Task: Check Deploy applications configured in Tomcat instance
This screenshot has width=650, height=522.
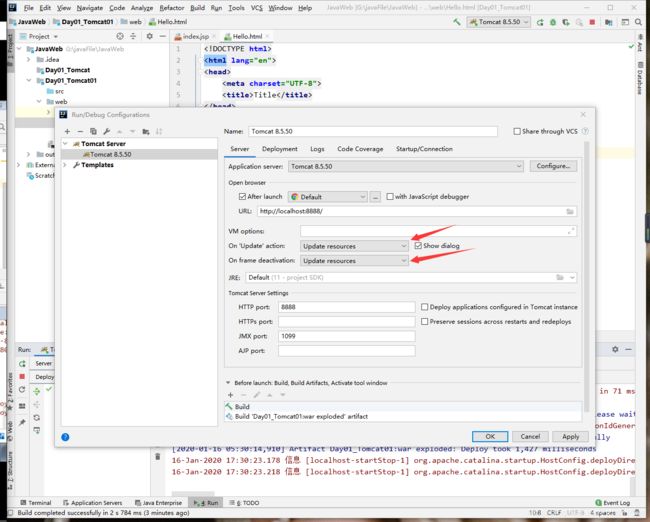Action: pyautogui.click(x=424, y=307)
